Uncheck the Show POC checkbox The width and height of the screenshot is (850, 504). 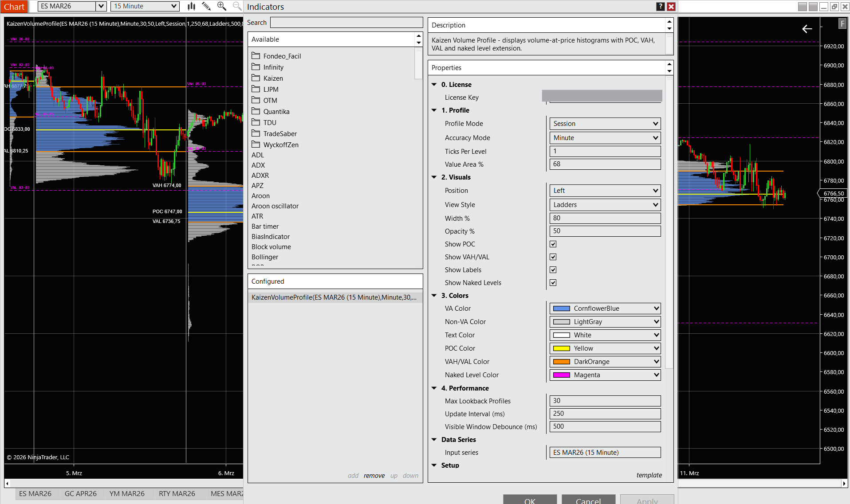click(553, 244)
